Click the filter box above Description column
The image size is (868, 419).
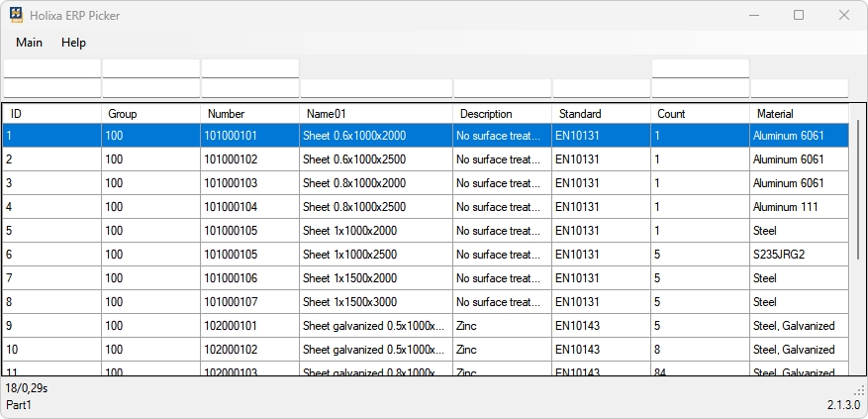(502, 88)
